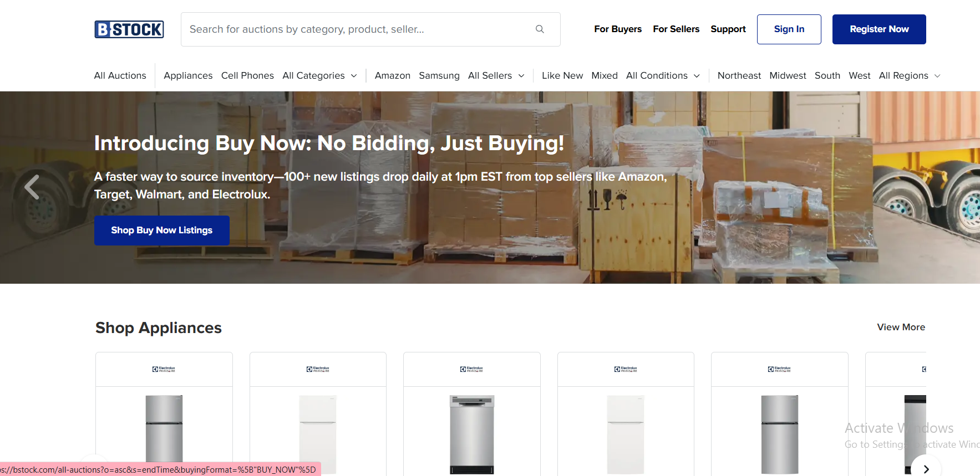Click Electrolux logo on fifth appliance card
The height and width of the screenshot is (476, 980).
pos(779,369)
